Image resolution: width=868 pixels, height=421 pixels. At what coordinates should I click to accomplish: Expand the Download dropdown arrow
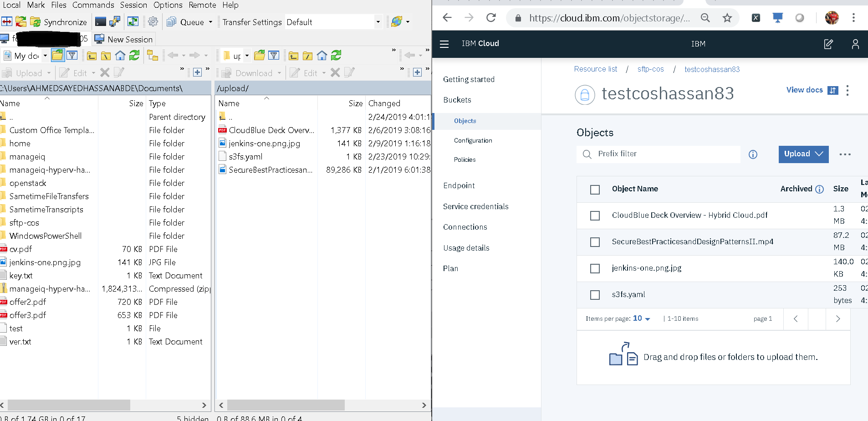279,73
